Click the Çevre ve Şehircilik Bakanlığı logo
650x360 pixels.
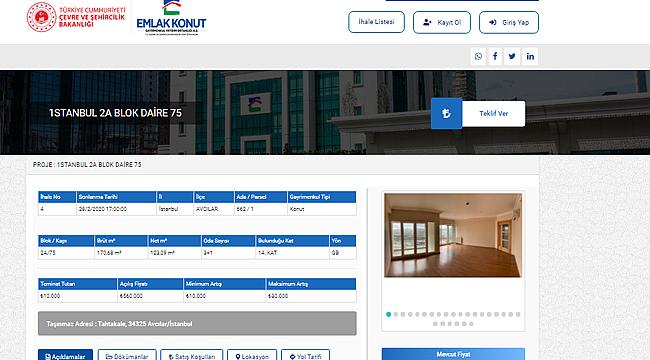76,17
